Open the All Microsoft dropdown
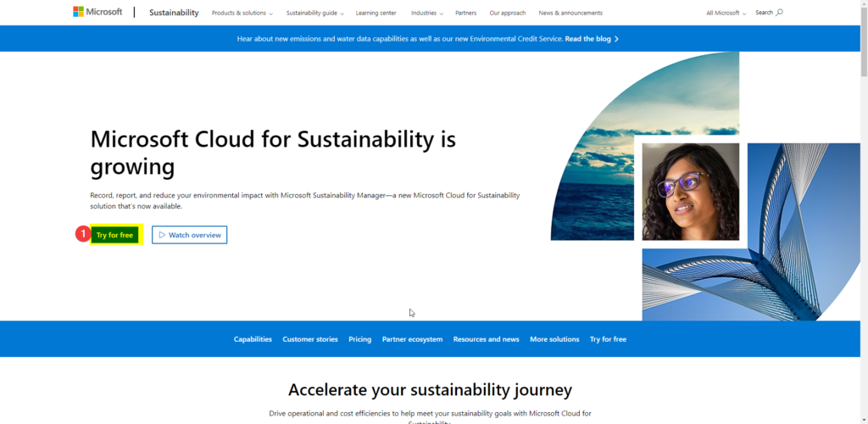 [x=726, y=13]
